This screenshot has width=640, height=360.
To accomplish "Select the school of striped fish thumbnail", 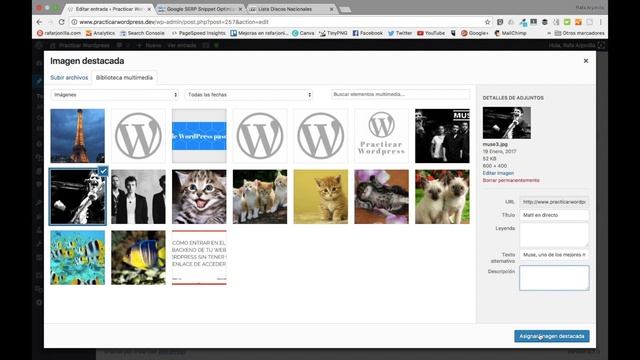I will (x=78, y=258).
